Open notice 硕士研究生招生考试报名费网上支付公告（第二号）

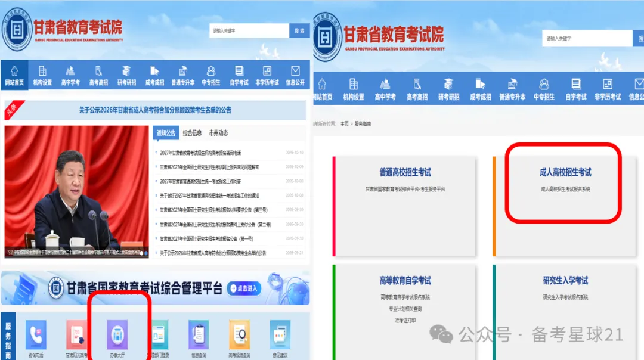click(x=216, y=225)
